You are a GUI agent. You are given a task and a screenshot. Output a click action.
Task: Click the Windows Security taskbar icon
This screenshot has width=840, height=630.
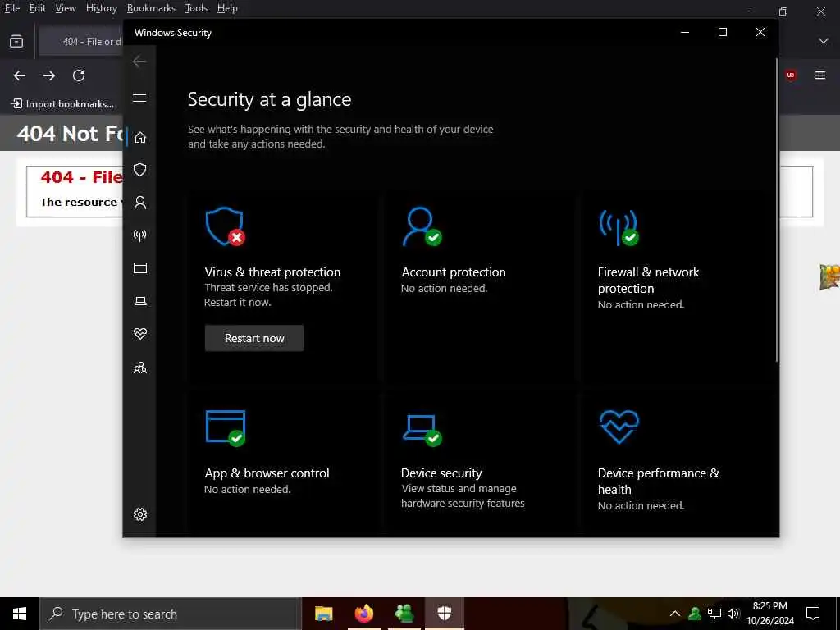[x=444, y=614]
